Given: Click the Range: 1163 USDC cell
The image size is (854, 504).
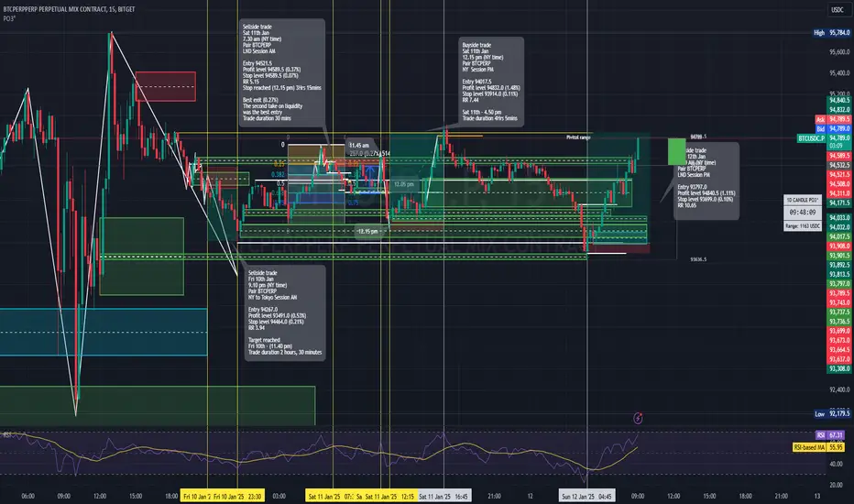Looking at the screenshot, I should pos(803,226).
